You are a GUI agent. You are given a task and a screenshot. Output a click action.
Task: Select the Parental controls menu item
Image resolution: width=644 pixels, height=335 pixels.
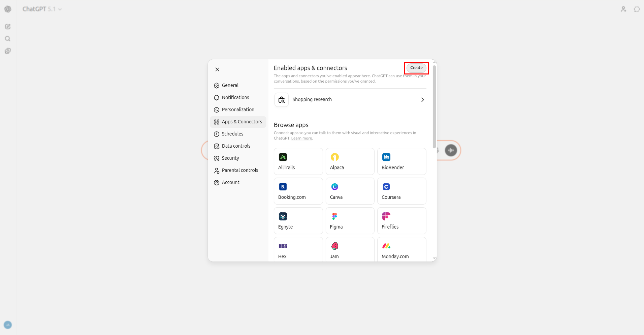click(239, 170)
